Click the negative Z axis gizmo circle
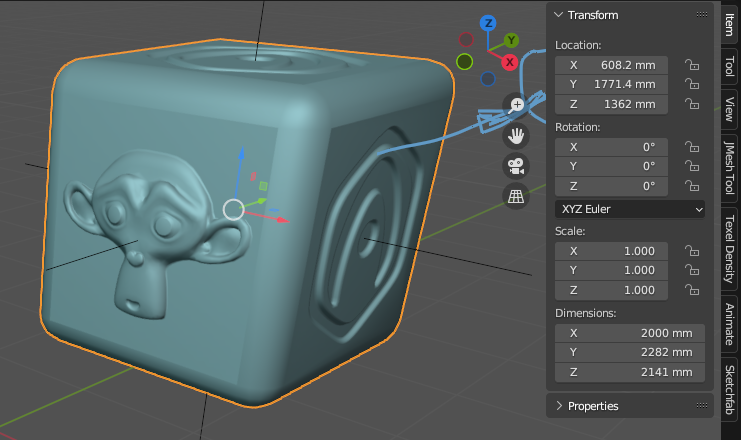 pyautogui.click(x=488, y=79)
